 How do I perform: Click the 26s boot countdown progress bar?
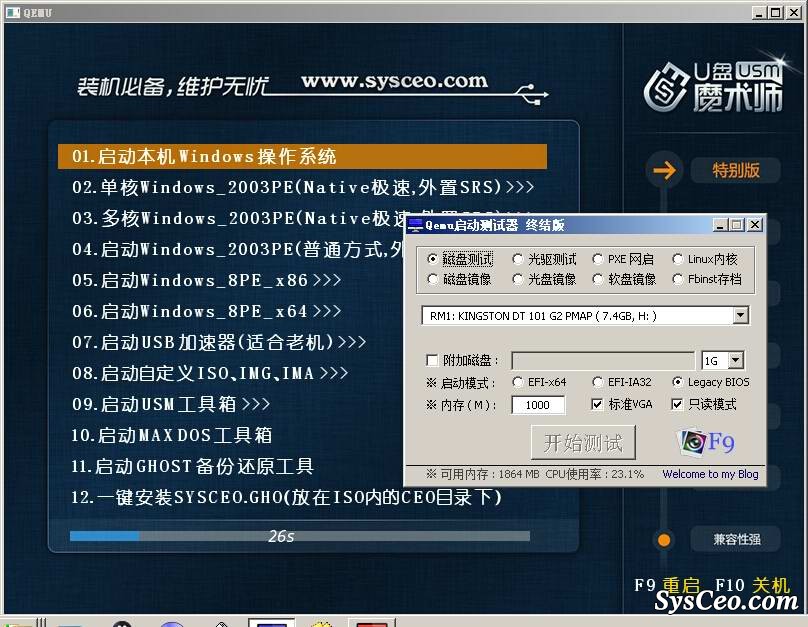pos(300,536)
